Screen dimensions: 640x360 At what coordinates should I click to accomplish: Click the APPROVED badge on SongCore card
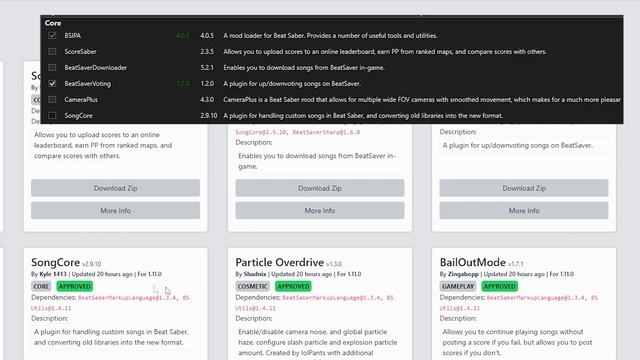(75, 287)
